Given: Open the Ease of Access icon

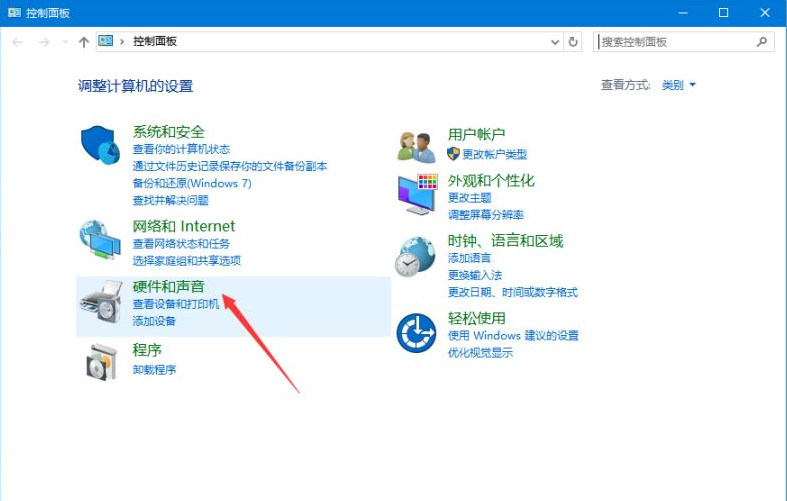Looking at the screenshot, I should click(x=416, y=332).
